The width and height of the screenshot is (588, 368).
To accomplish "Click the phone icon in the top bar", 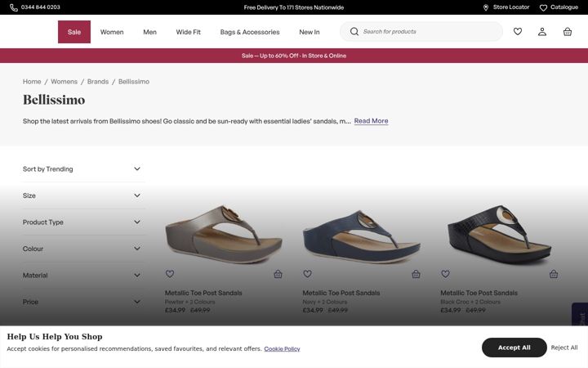I will coord(14,7).
